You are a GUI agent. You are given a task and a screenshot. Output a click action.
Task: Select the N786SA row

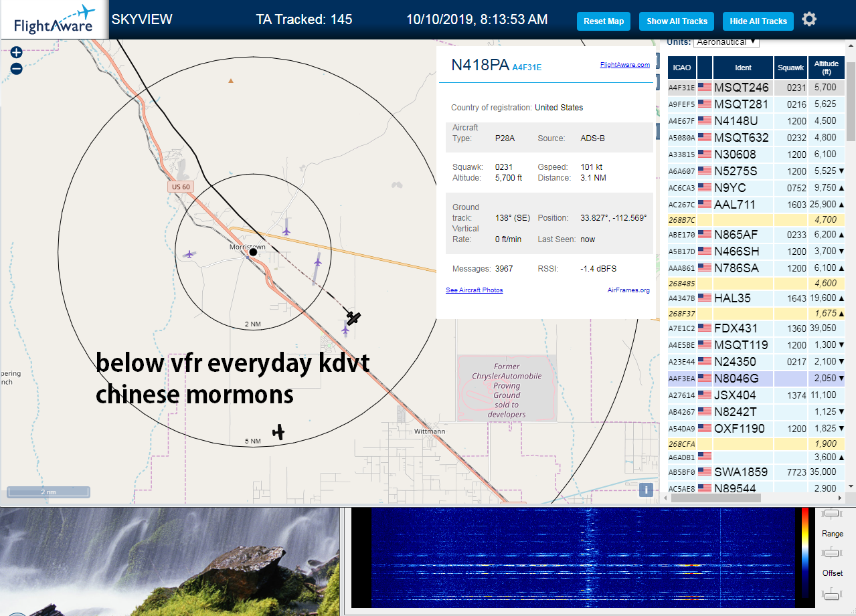[x=756, y=268]
